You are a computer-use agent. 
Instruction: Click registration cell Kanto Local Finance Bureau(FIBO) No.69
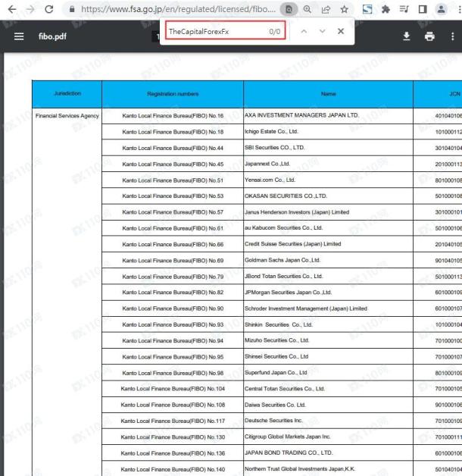coord(173,260)
